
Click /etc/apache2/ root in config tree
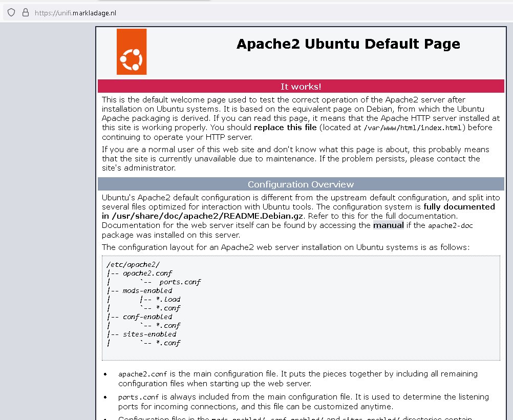[133, 264]
